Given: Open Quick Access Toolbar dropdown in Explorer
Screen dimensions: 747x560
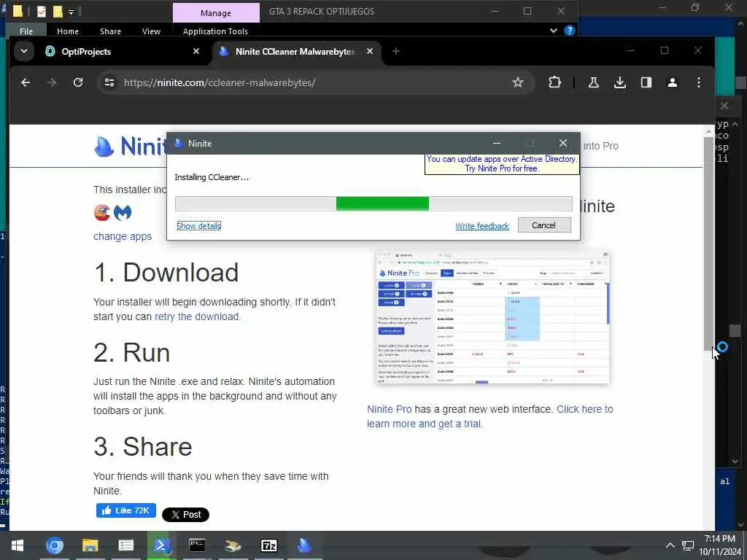Looking at the screenshot, I should 71,12.
